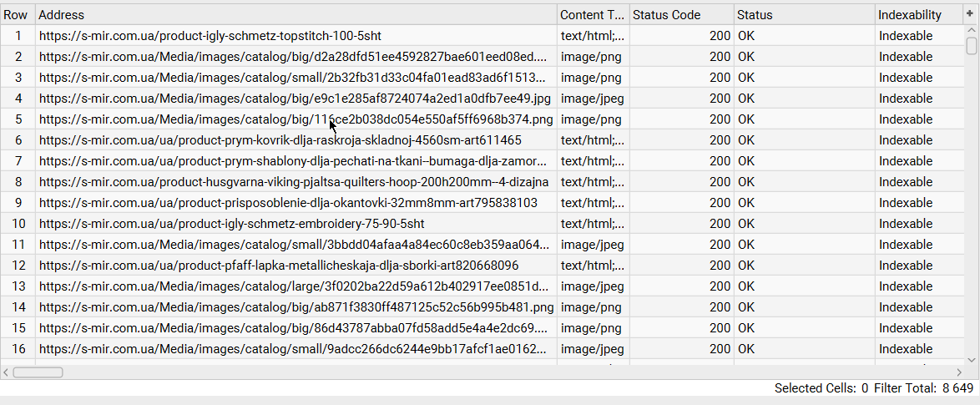Select row number 9 cell

click(18, 203)
